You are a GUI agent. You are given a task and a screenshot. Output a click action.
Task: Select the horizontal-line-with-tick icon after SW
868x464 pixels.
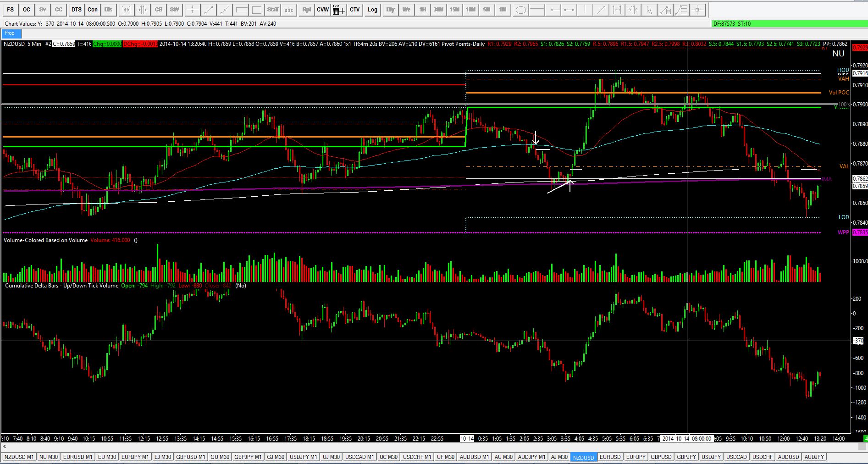click(193, 10)
